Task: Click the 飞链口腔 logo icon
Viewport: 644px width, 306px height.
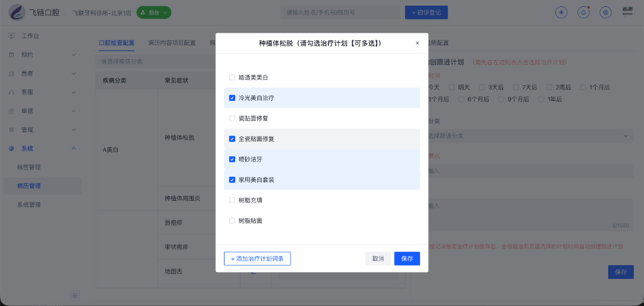Action: [x=17, y=13]
